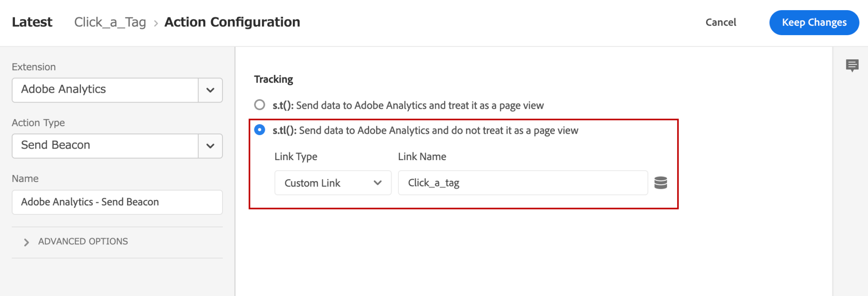Click the Action Type dropdown chevron icon
This screenshot has height=296, width=868.
pos(209,146)
